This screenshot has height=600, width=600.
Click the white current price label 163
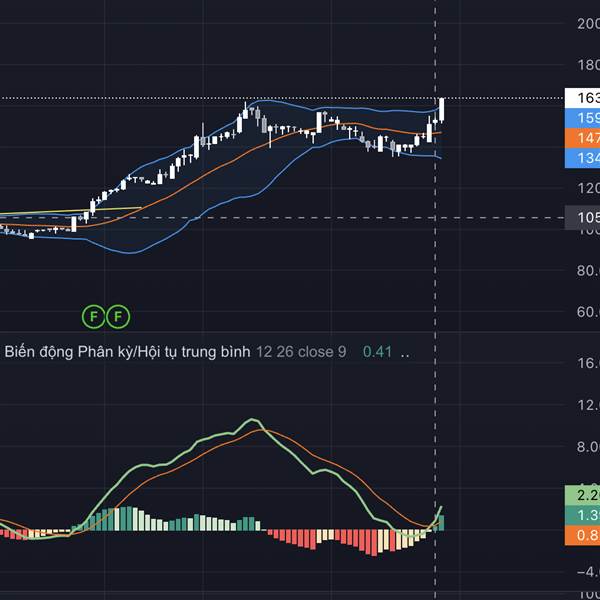pos(582,98)
